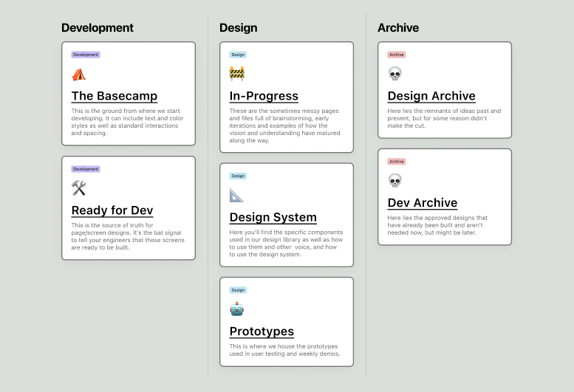This screenshot has width=574, height=392.
Task: Click the triangular ruler icon on Design System card
Action: pyautogui.click(x=236, y=195)
